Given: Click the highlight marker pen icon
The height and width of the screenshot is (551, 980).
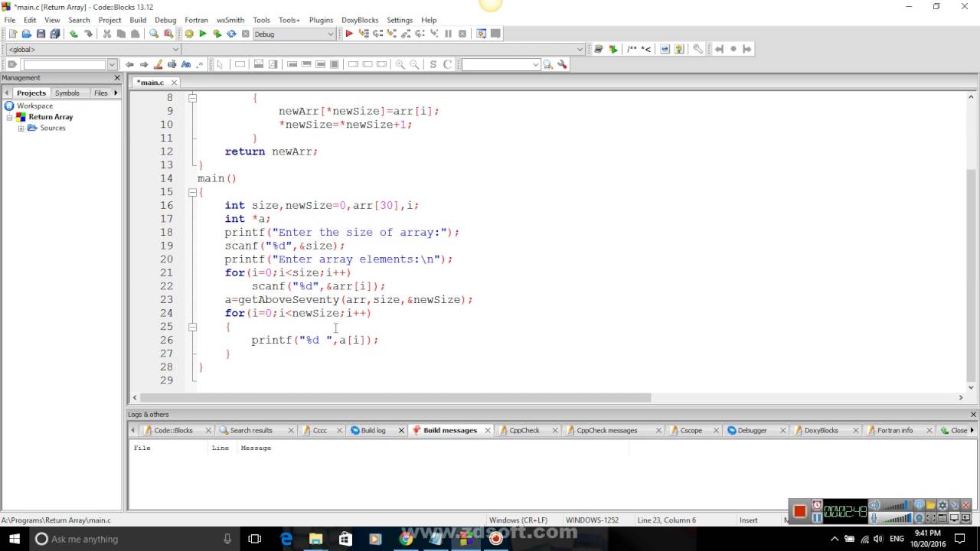Looking at the screenshot, I should coord(158,64).
